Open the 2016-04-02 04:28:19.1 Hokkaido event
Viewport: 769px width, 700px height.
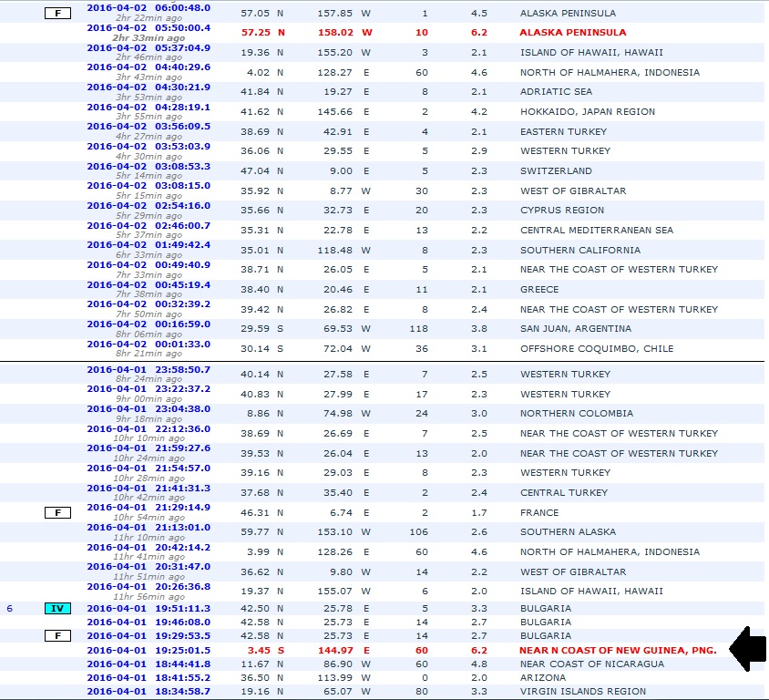(149, 107)
